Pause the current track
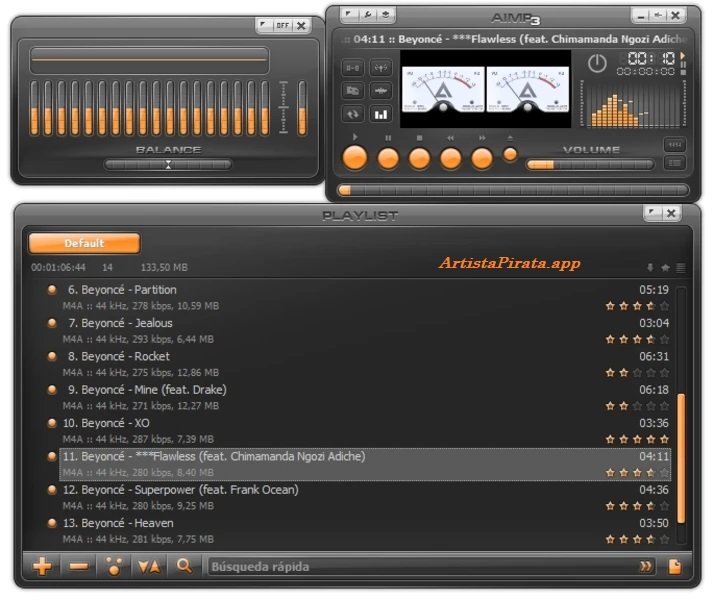Screen dimensions: 714x600 (388, 158)
